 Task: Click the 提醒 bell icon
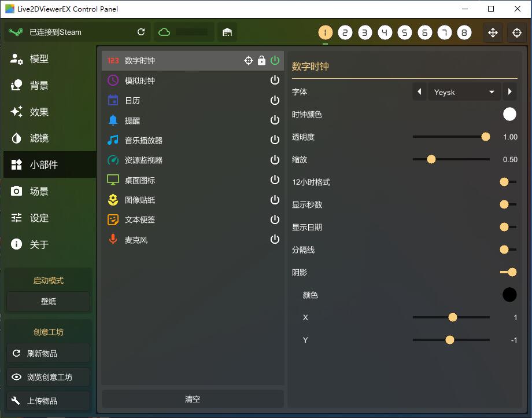(x=113, y=120)
